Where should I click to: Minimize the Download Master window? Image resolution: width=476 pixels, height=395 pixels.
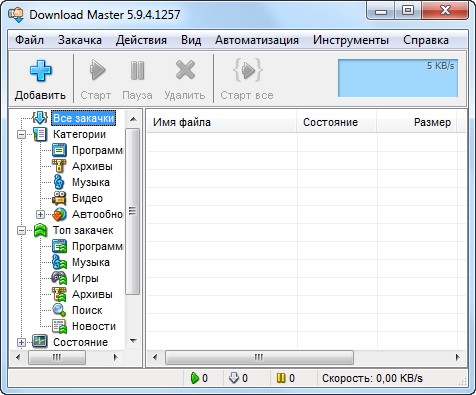[x=381, y=11]
